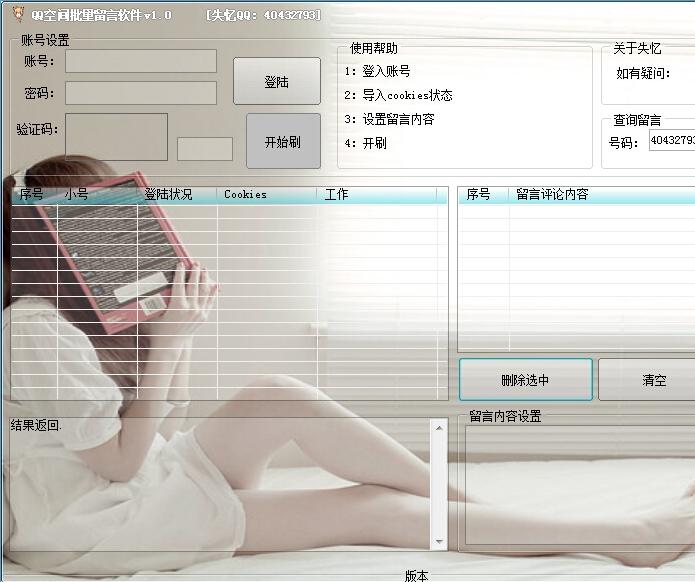Click the '如有疑问:' text
This screenshot has height=582, width=695.
[x=643, y=73]
